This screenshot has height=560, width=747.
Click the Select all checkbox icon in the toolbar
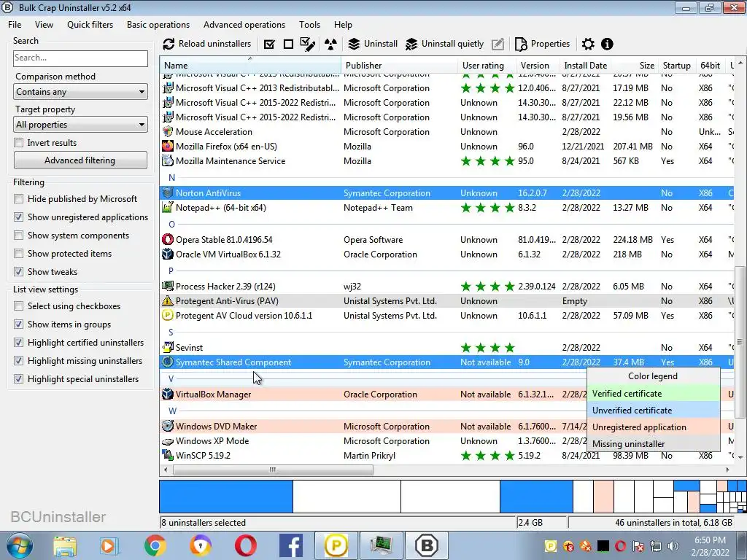[x=269, y=44]
